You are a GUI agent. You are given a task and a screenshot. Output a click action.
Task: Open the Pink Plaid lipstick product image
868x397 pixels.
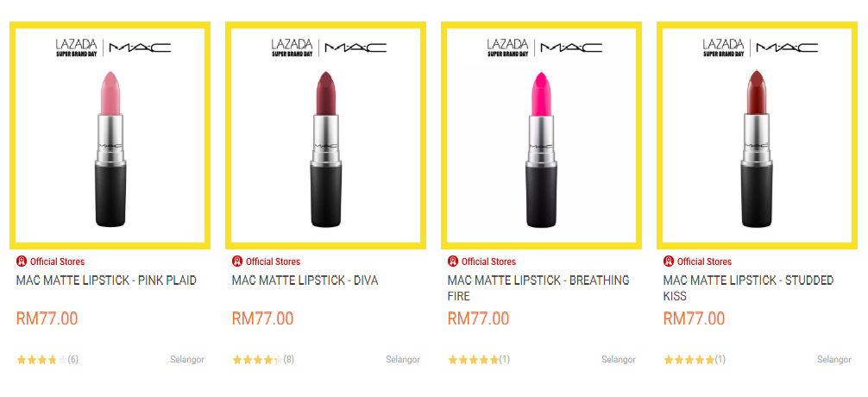click(110, 135)
